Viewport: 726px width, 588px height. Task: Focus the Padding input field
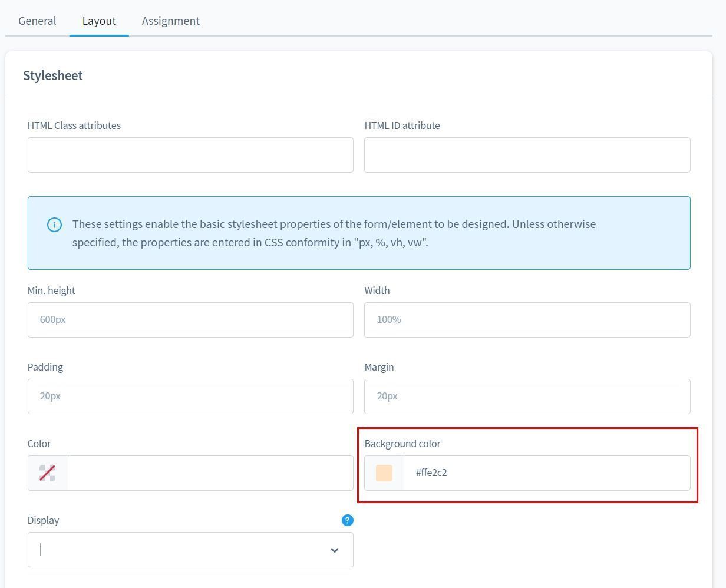(190, 397)
